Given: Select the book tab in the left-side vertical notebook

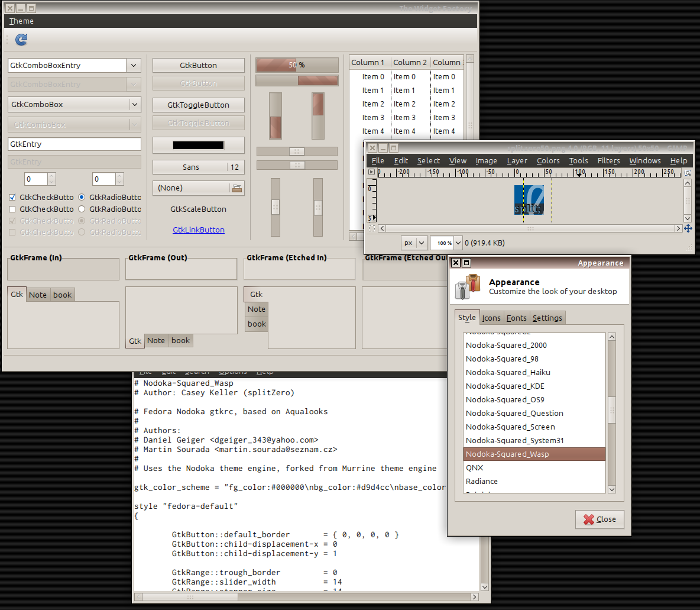Looking at the screenshot, I should 257,324.
